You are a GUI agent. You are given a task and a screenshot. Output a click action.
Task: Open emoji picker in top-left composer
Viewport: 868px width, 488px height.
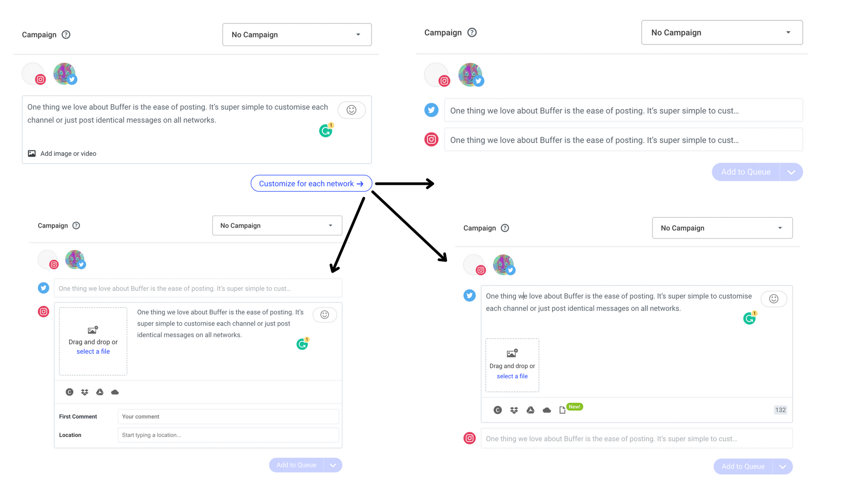352,110
